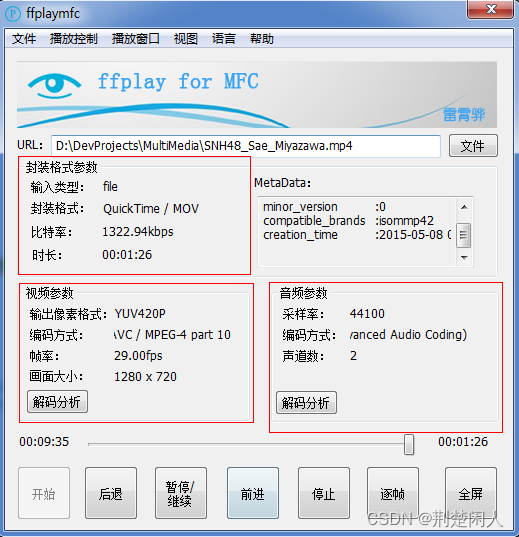Screen dimensions: 519x537
Task: Click the YUV420P pixel format value
Action: click(x=140, y=314)
